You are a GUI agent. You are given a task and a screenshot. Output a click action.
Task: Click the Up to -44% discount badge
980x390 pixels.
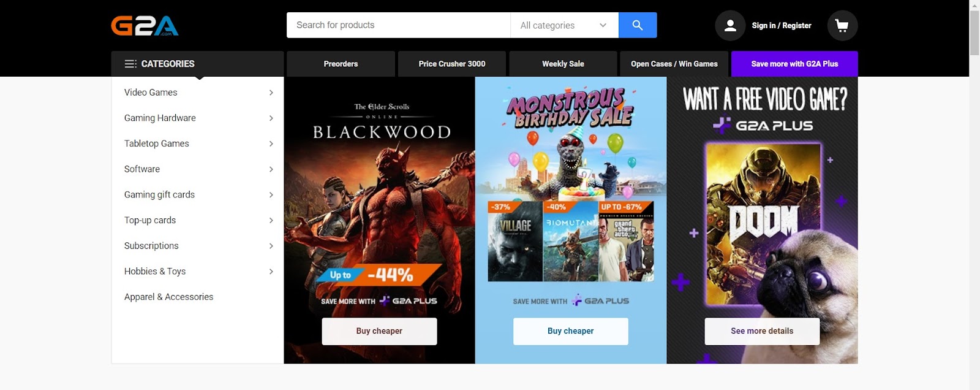379,275
